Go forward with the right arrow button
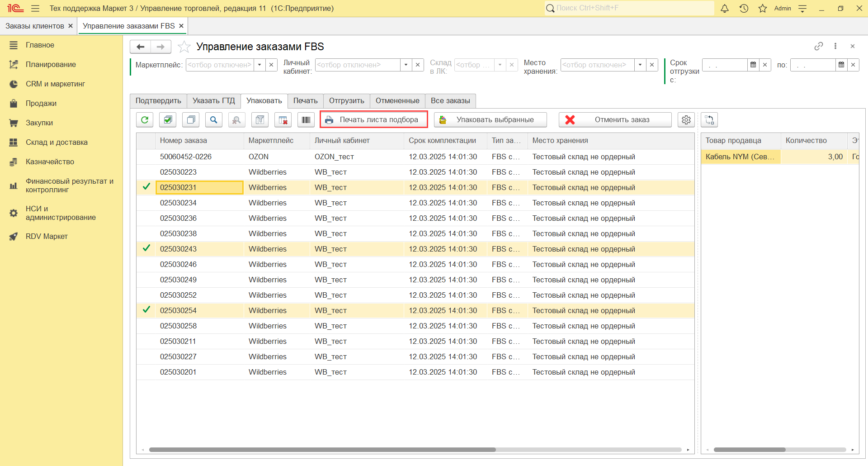Screen dimensions: 868x466 pos(160,47)
